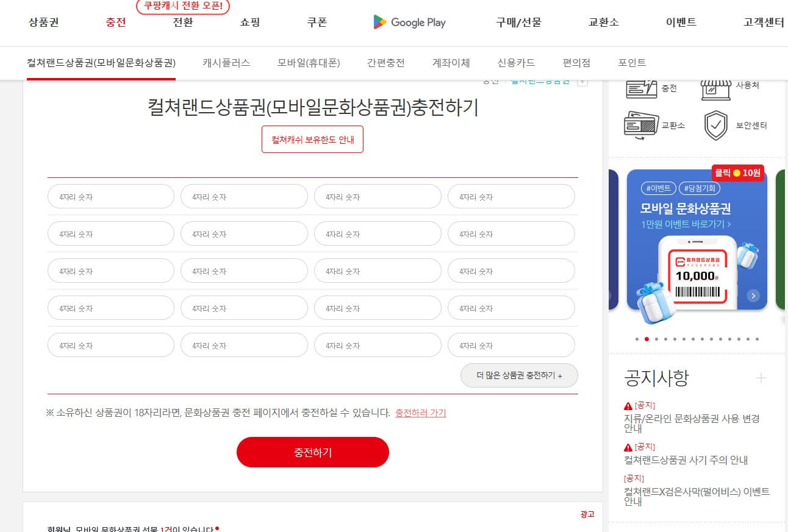This screenshot has height=532, width=788.
Task: Click the #당첨기회 tag on the banner
Action: coord(700,188)
